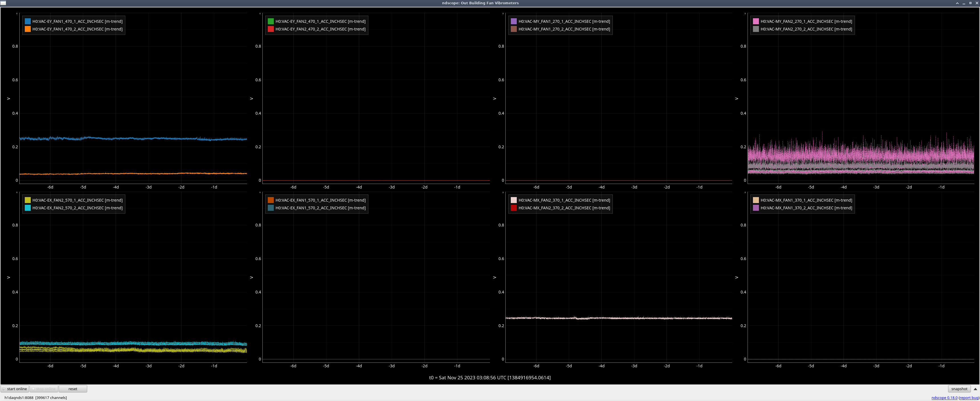Click the red EY_FAN2_470_2 legend icon
Viewport: 980px width, 401px height.
click(x=271, y=29)
